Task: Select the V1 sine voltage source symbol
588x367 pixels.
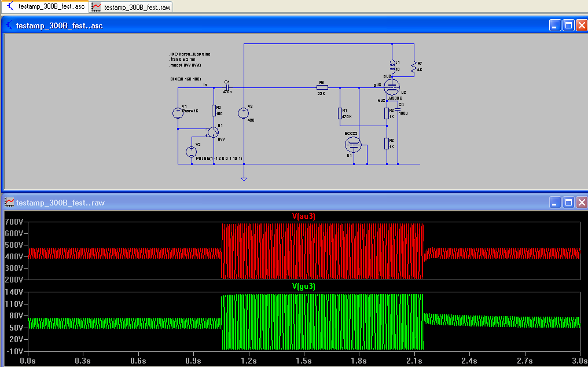Action: [x=178, y=113]
